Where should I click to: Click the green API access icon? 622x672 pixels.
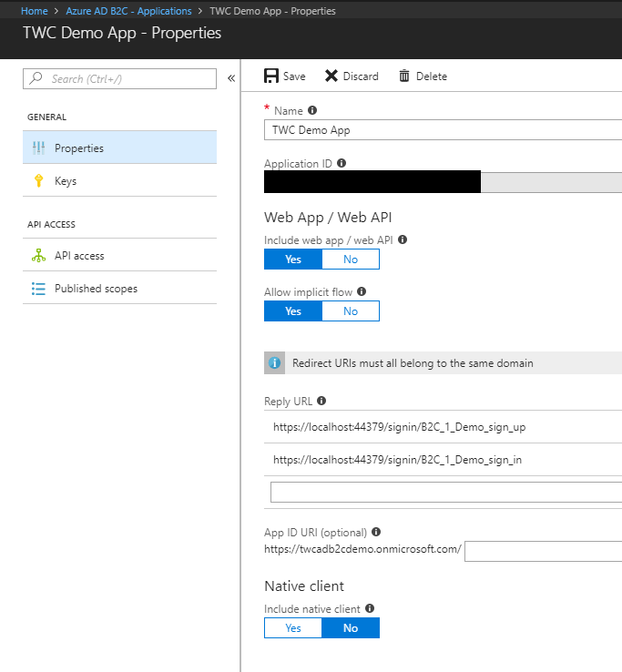[38, 256]
